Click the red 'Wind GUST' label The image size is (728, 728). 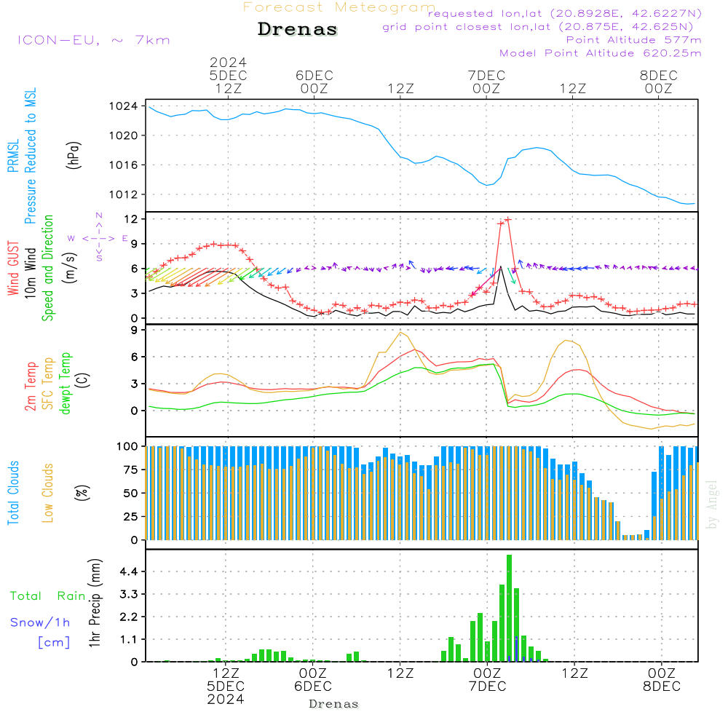[13, 269]
